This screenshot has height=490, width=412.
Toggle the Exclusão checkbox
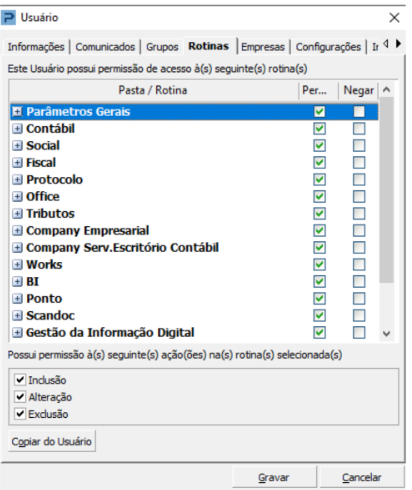point(20,414)
